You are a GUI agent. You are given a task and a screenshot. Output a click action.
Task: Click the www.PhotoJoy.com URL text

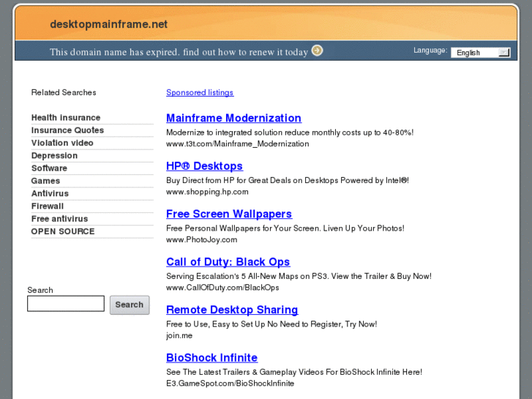[201, 239]
